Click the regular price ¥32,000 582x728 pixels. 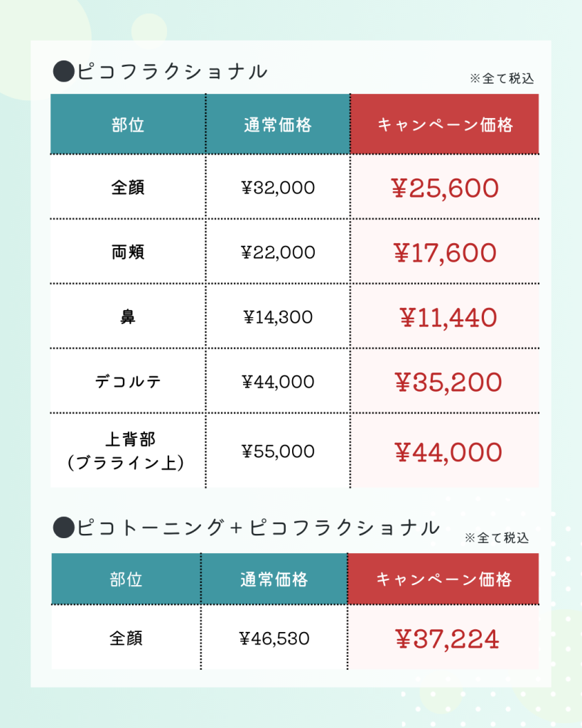click(278, 188)
